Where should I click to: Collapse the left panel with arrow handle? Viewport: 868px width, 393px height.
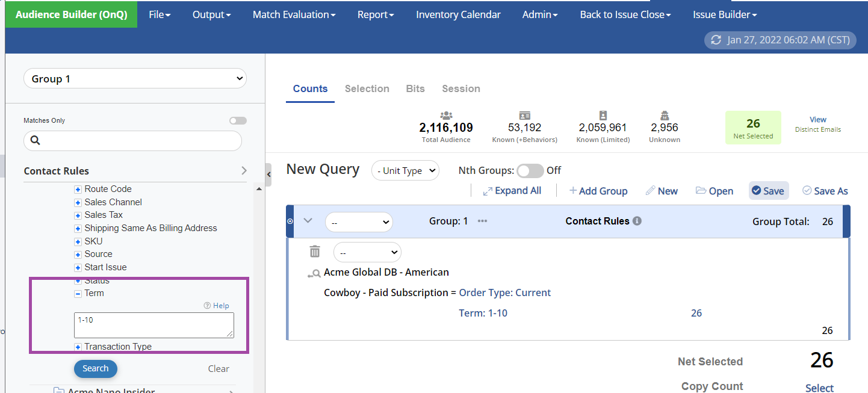pyautogui.click(x=268, y=175)
